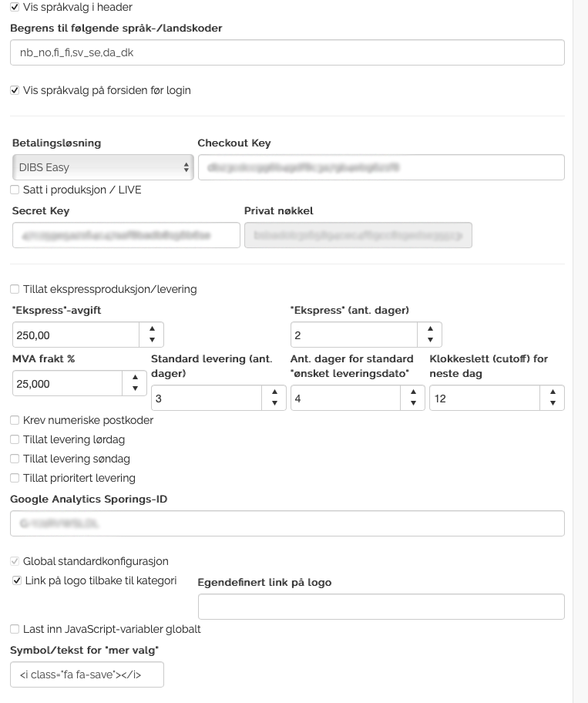Click the Symbol/tekst for "mer valg" field
The image size is (588, 703).
[x=86, y=674]
